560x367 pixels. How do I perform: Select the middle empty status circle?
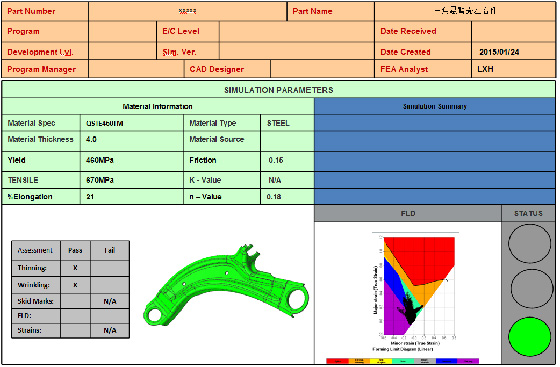(531, 289)
